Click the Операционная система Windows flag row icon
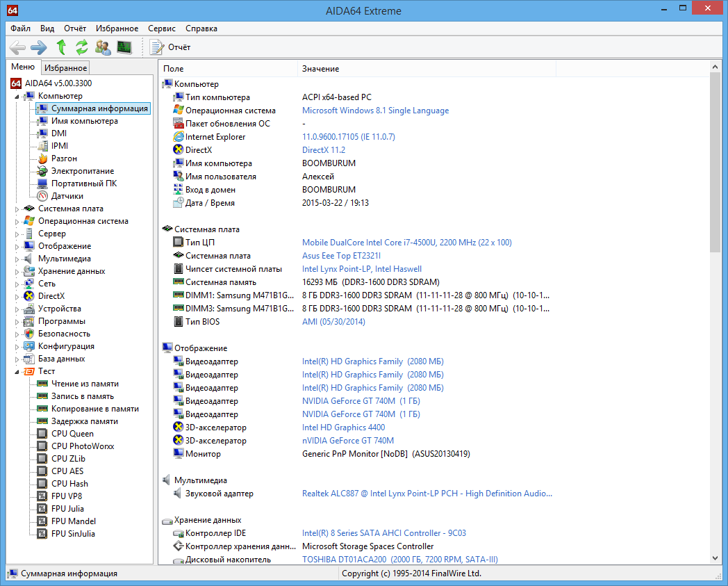The width and height of the screenshot is (728, 586). coord(179,110)
